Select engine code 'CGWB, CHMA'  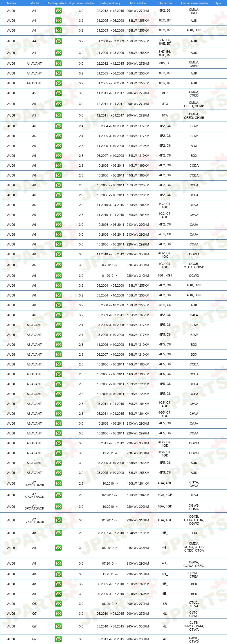point(194,507)
